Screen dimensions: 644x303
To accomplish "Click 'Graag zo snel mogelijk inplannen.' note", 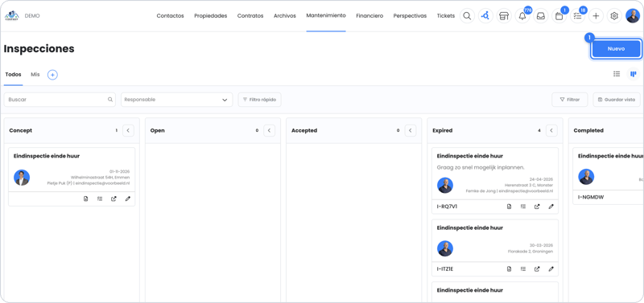I will click(x=481, y=167).
